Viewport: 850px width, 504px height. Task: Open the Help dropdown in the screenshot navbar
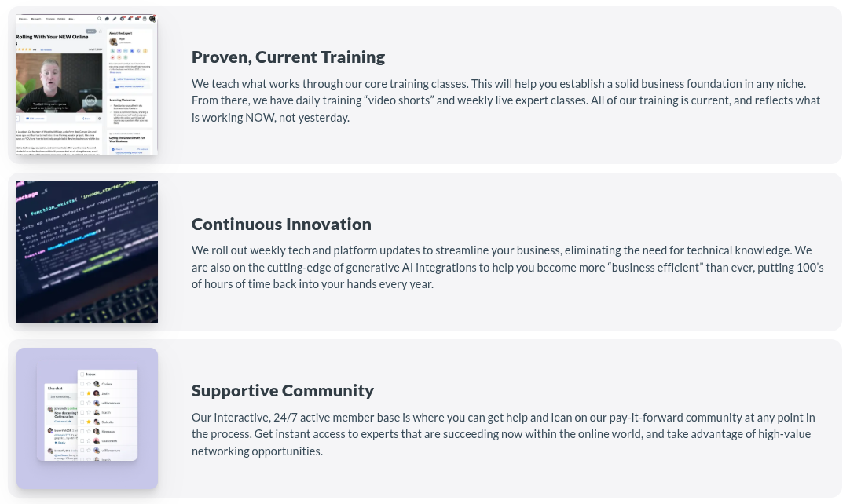coord(71,18)
